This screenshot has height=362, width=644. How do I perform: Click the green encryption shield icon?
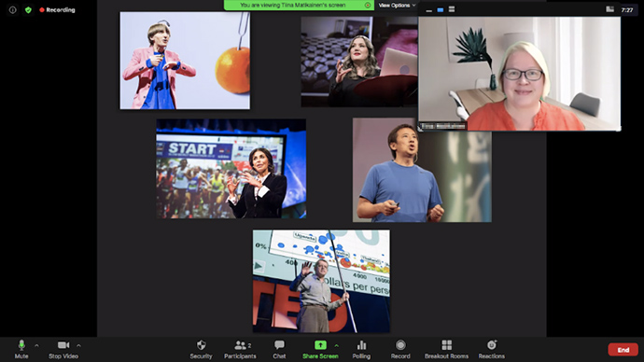click(x=28, y=10)
